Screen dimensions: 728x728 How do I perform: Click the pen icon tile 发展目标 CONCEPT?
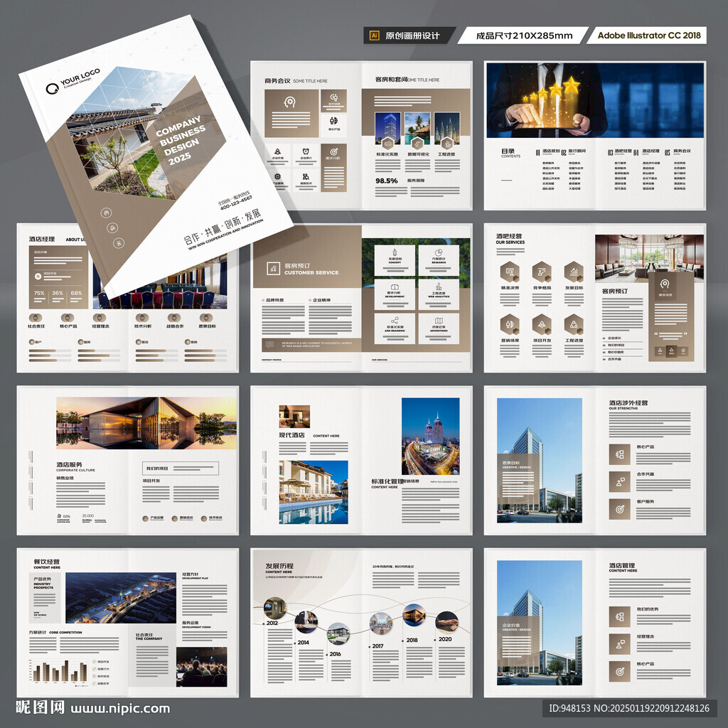[395, 261]
